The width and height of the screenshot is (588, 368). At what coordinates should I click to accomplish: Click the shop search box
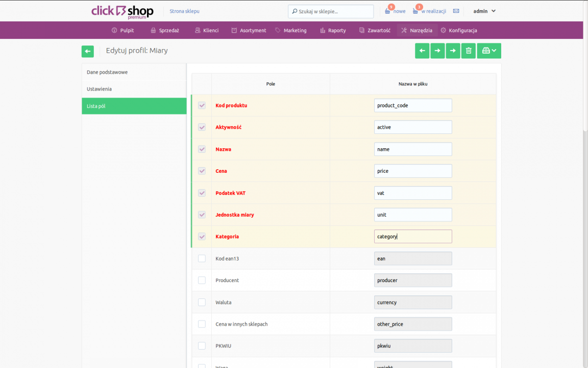click(331, 11)
